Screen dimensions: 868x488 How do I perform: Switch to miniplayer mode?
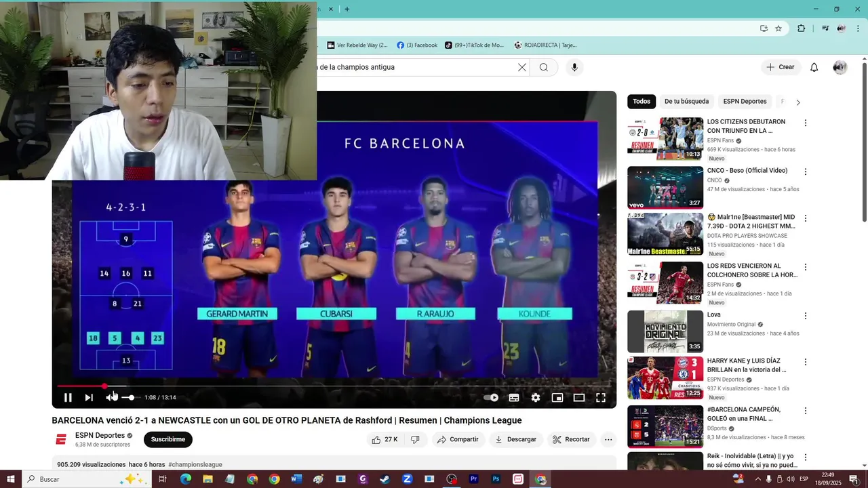pos(557,398)
